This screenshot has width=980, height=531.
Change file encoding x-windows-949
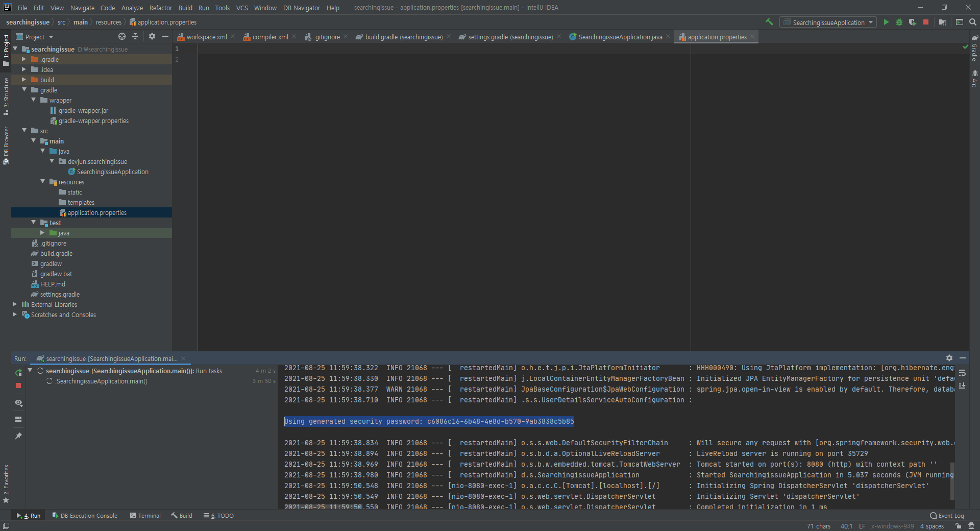pos(892,526)
